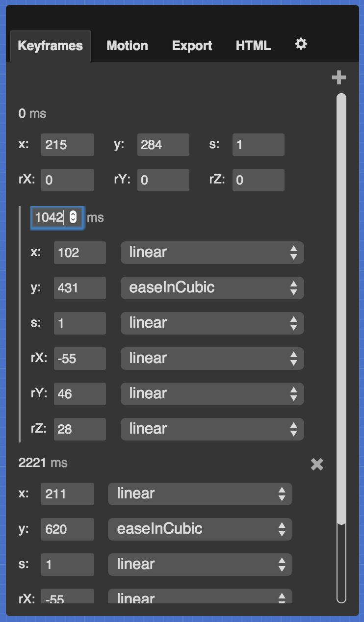Click the 1042 ms time stepper arrows
The image size is (364, 622).
coord(73,217)
